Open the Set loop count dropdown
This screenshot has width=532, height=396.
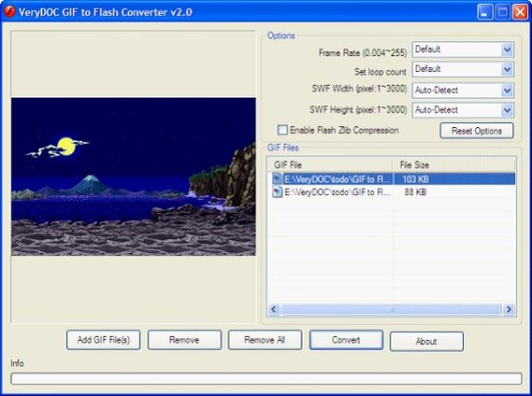tap(507, 70)
